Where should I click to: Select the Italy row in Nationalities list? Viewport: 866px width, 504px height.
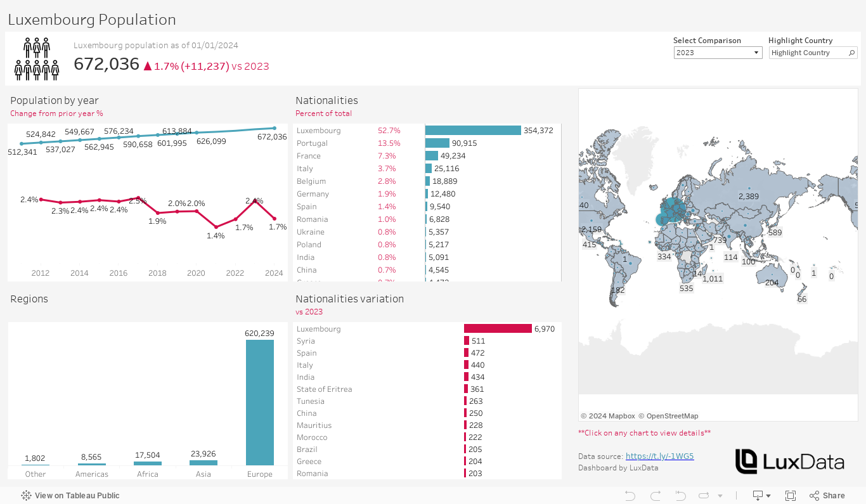429,168
